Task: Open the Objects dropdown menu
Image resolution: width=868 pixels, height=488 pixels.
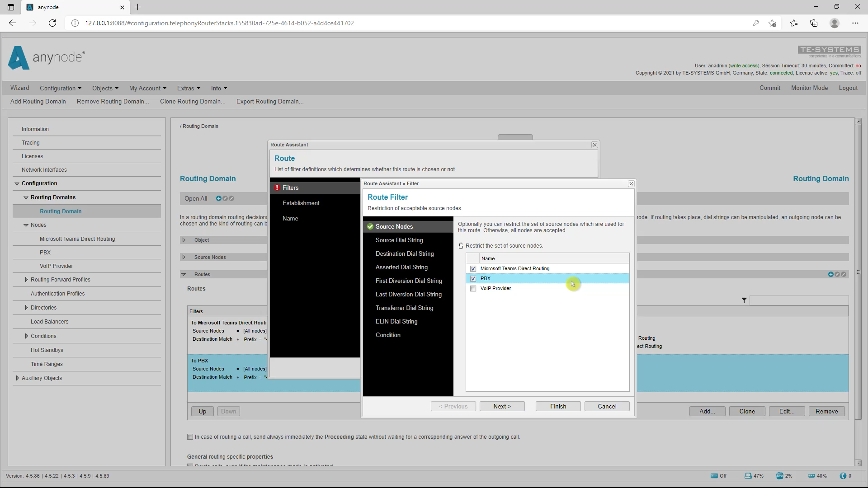Action: click(105, 88)
